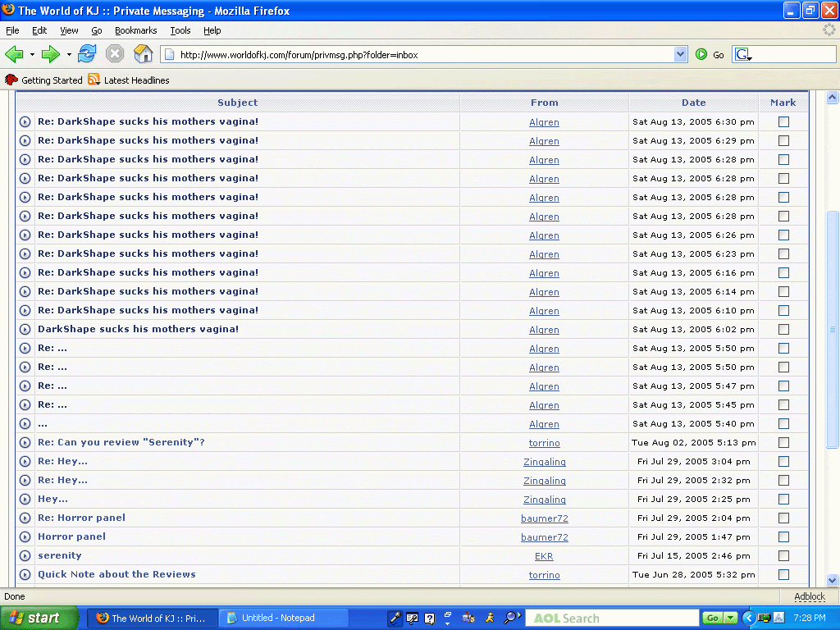The height and width of the screenshot is (630, 840).
Task: Click the green Go button icon
Action: coord(701,54)
